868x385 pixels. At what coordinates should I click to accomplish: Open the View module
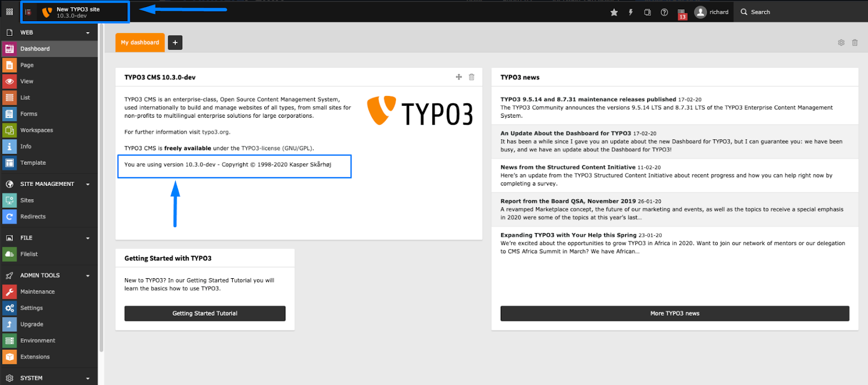pyautogui.click(x=49, y=81)
